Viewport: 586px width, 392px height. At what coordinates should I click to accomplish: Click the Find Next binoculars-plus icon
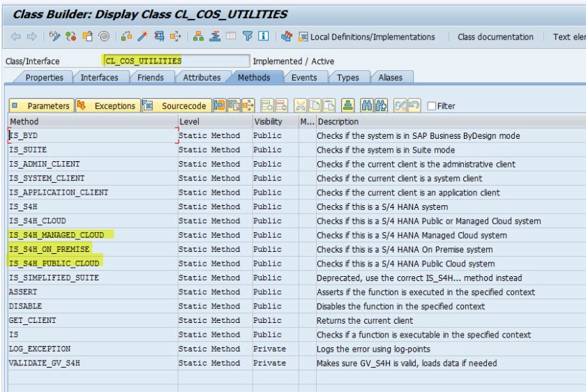tap(381, 106)
